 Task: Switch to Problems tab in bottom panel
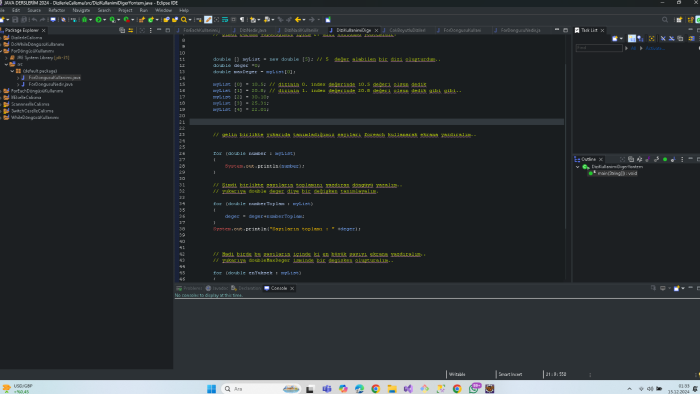click(189, 288)
